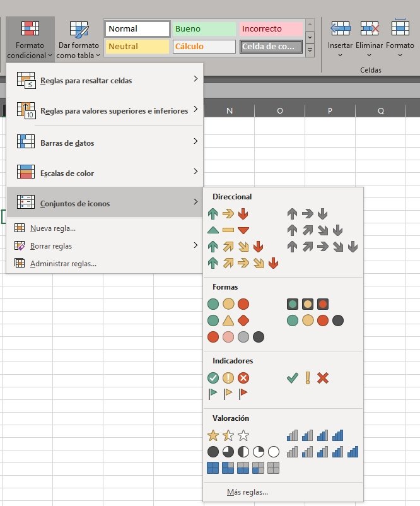Select the 3 circled symbols indicator set
Screen dimensions: 420x506
[228, 377]
